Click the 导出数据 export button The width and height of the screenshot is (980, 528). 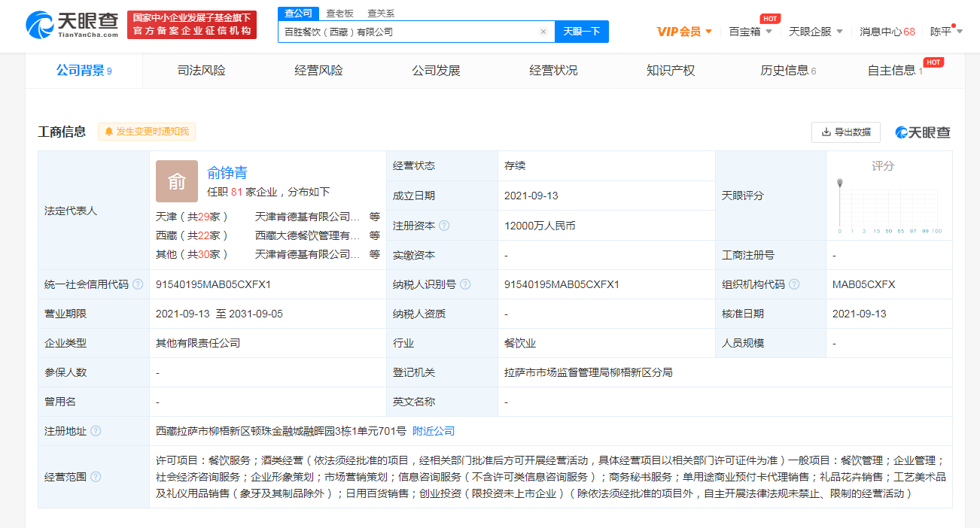click(x=845, y=132)
